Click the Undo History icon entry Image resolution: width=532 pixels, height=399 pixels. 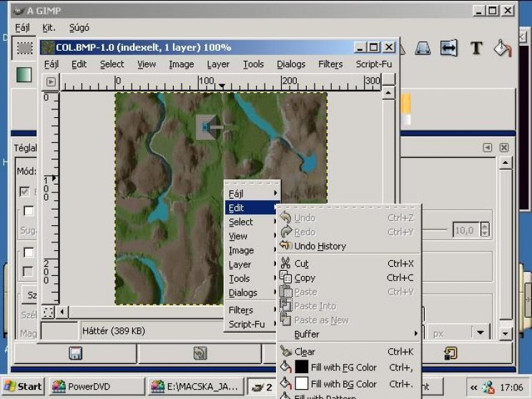[286, 245]
